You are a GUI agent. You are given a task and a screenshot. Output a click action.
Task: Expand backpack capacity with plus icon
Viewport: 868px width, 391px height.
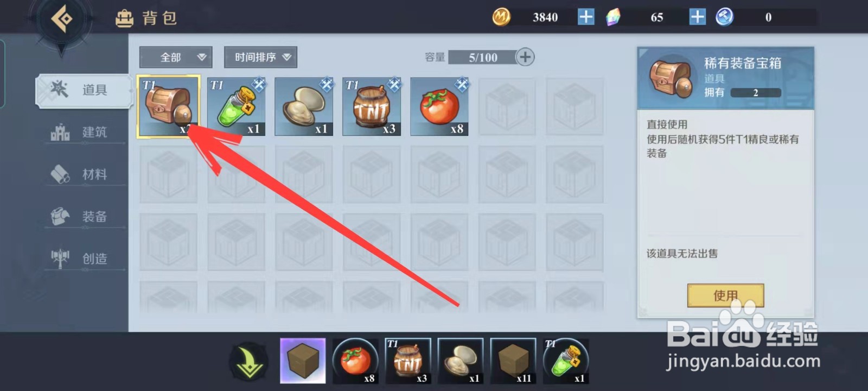(525, 57)
